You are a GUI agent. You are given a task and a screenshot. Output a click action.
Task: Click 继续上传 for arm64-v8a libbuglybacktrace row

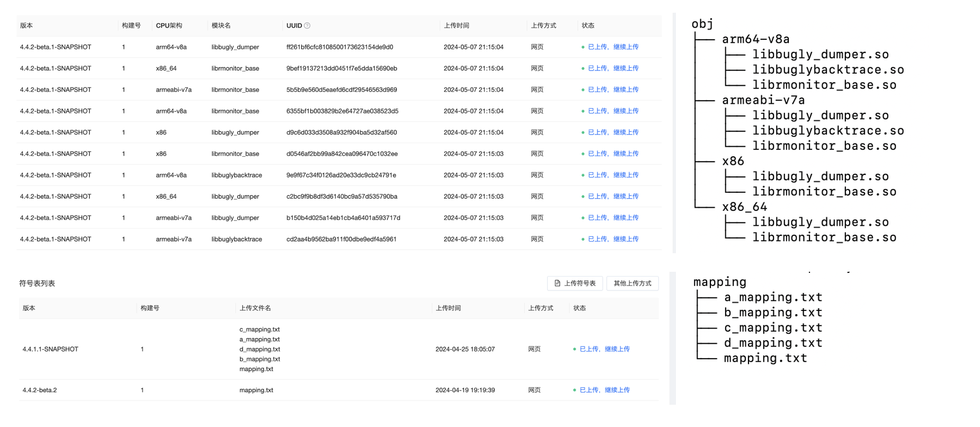[626, 175]
